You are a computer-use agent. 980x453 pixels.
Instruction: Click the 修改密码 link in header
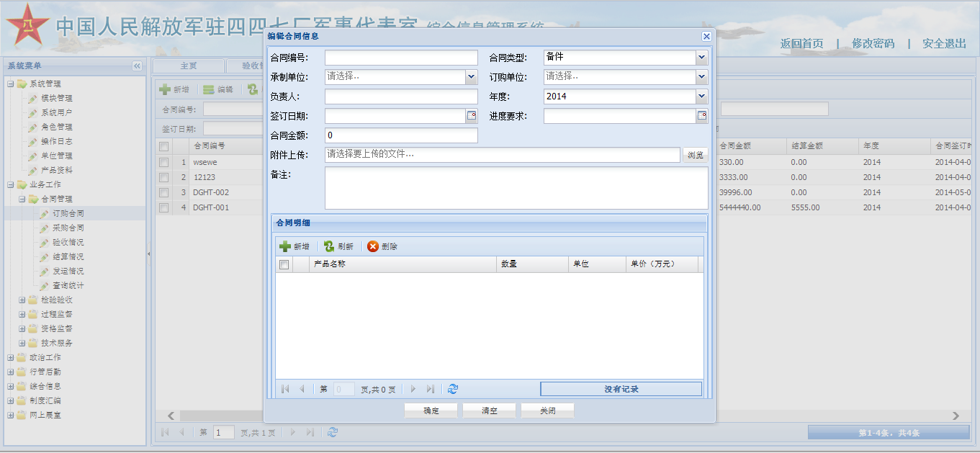(x=873, y=43)
